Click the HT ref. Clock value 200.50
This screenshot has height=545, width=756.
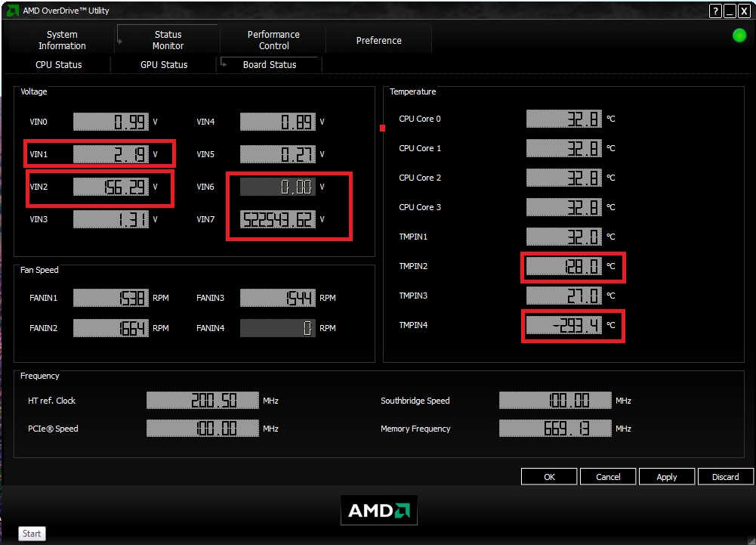tap(202, 400)
